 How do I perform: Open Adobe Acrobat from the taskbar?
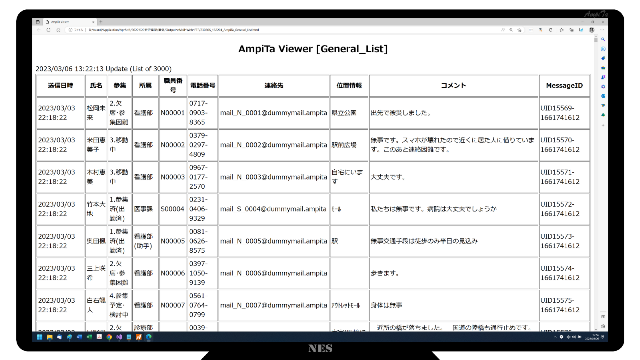99,337
